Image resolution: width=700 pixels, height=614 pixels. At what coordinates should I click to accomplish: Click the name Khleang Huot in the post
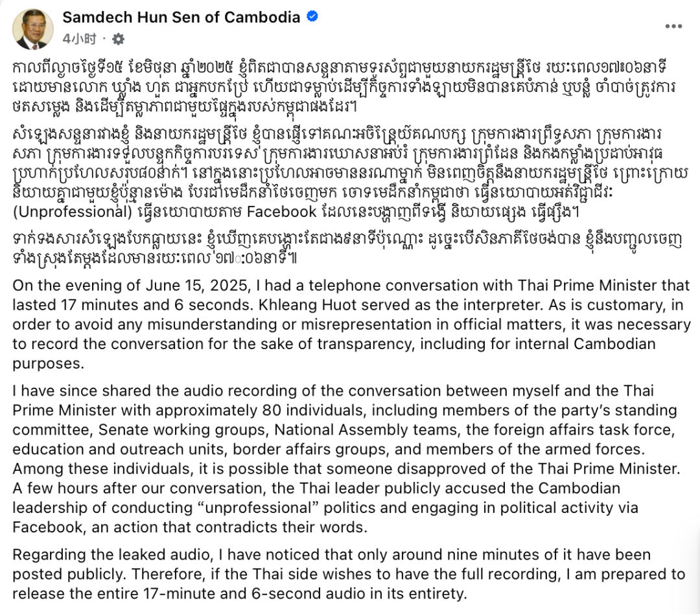click(308, 305)
